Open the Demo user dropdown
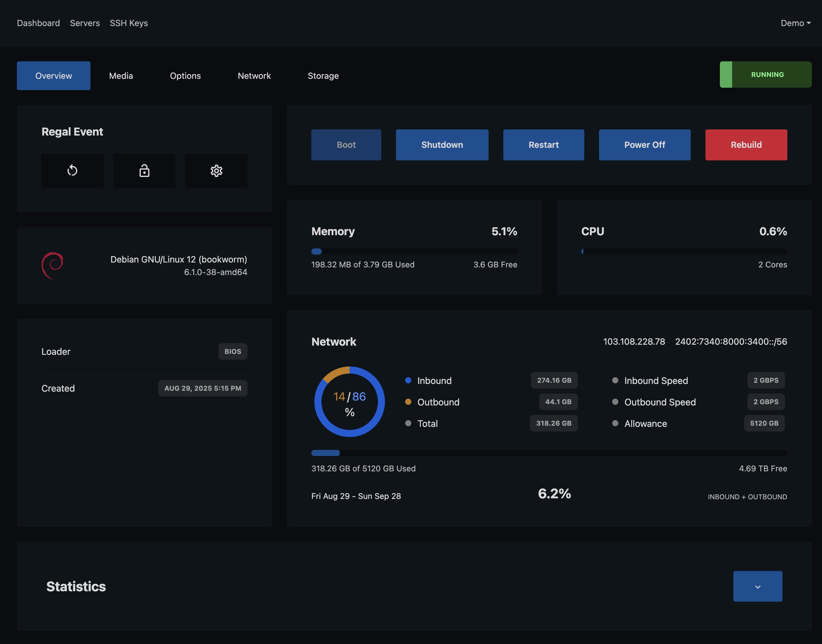The image size is (822, 644). [x=795, y=23]
